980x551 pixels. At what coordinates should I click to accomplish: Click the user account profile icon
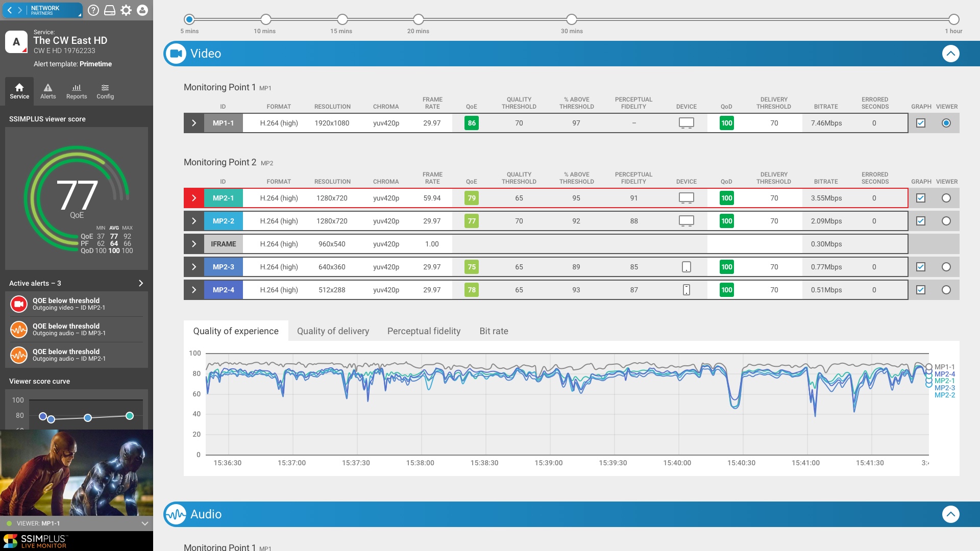point(142,10)
